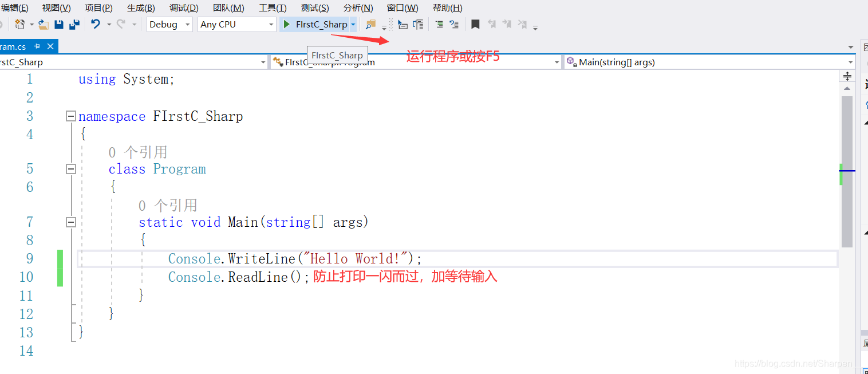
Task: Open the member dropdown Main(string[] args)
Action: 709,62
